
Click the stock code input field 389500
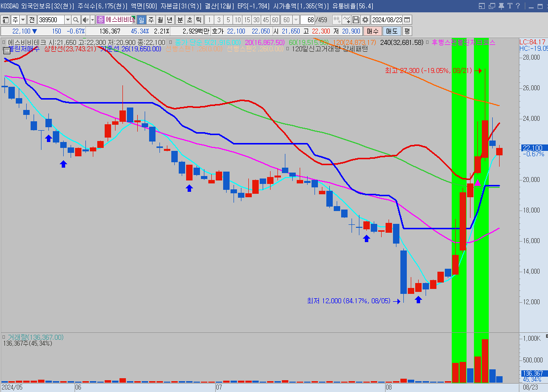pos(51,20)
